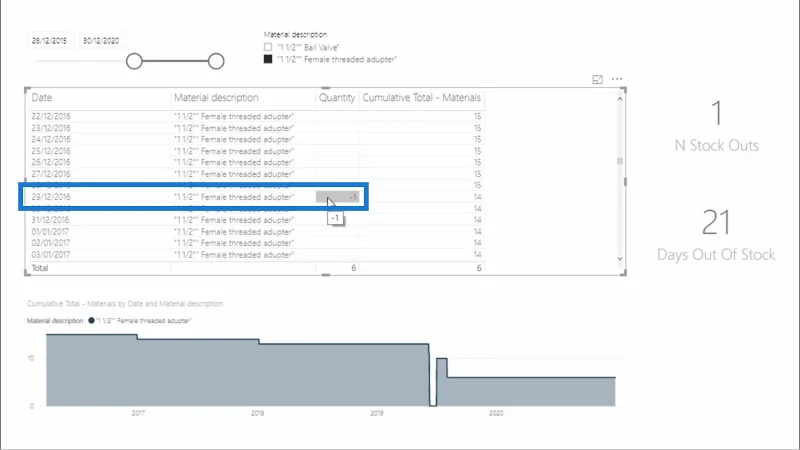Click the Total row label

(40, 268)
